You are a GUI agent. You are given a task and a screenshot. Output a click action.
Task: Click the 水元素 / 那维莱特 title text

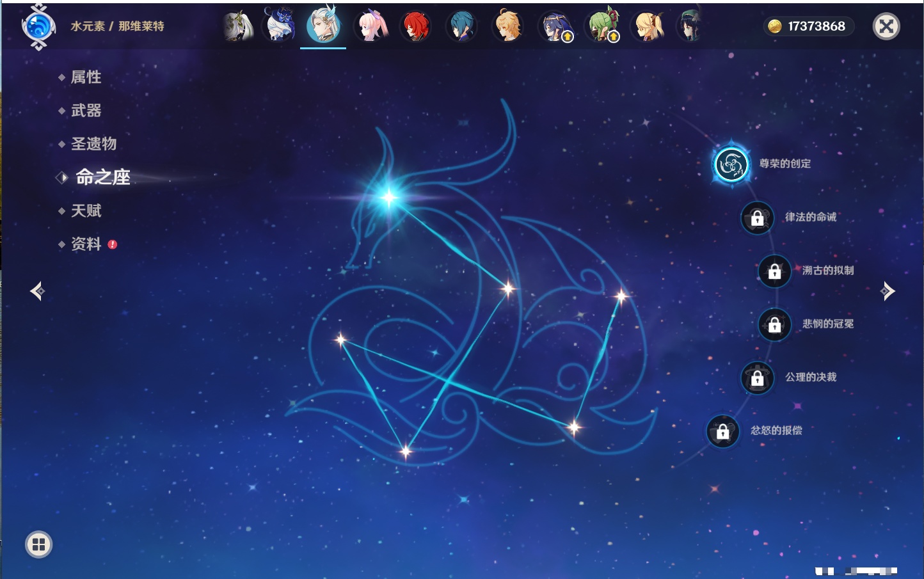pos(117,26)
